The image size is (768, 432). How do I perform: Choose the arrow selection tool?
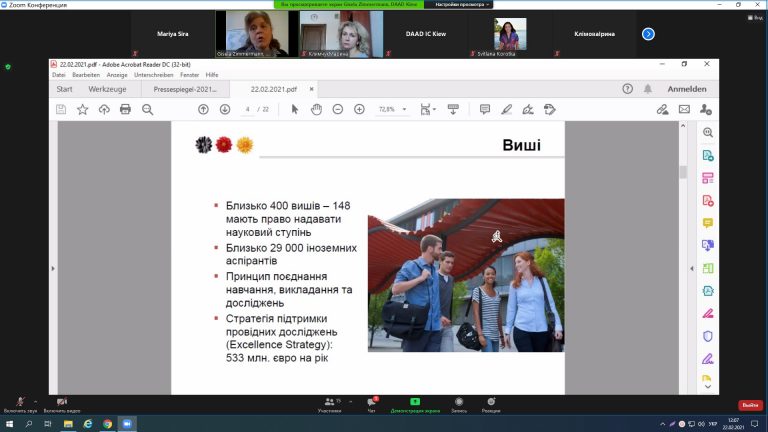coord(294,109)
